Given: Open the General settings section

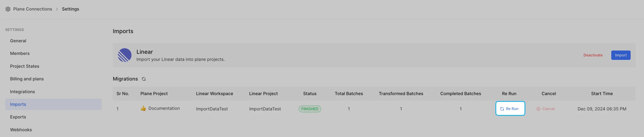Looking at the screenshot, I should pyautogui.click(x=18, y=41).
